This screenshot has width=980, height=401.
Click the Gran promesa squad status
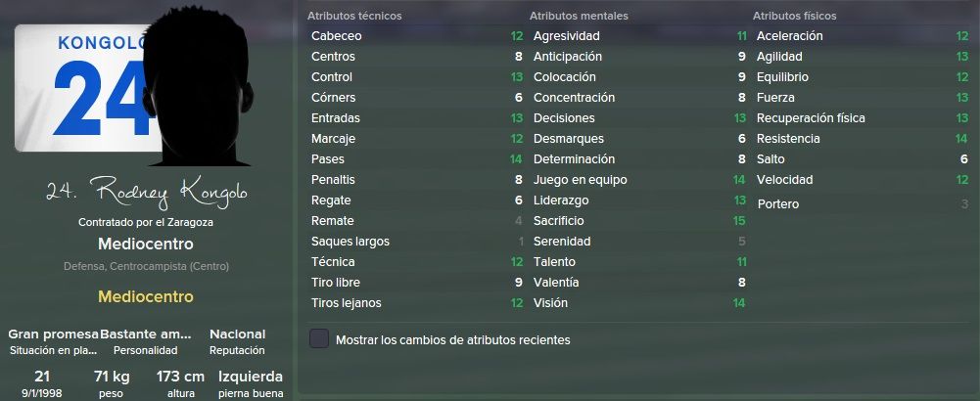tap(54, 334)
